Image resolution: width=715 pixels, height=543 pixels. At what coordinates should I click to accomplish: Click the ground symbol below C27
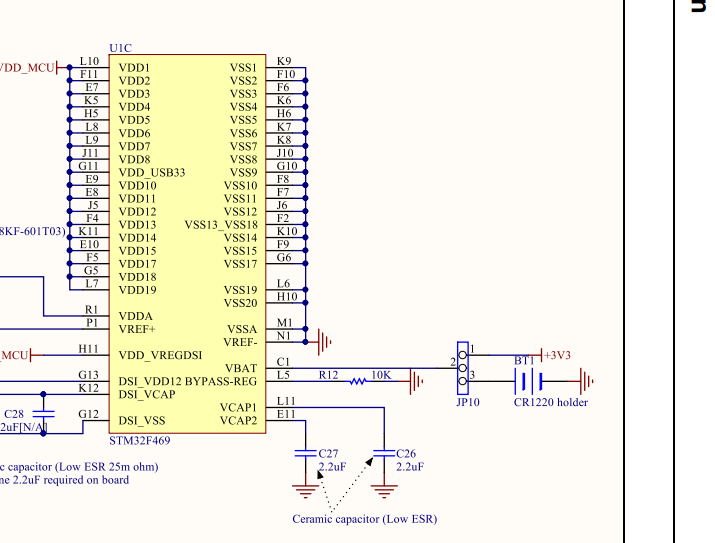pos(306,491)
